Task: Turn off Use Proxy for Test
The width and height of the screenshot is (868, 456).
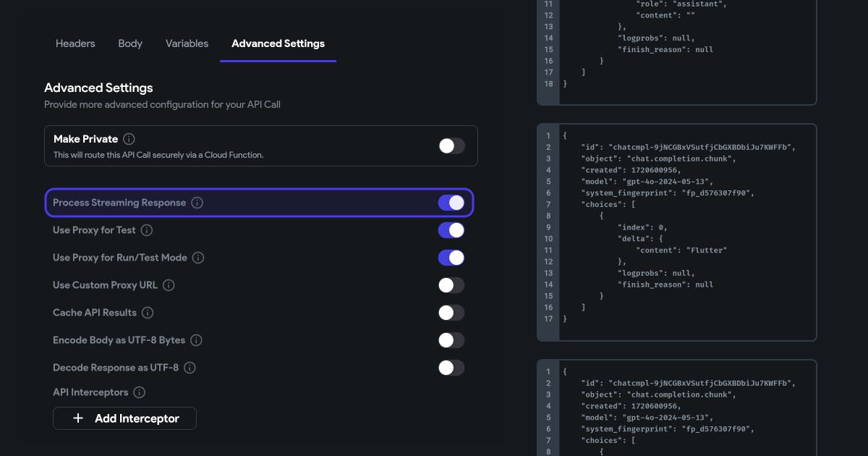Action: [451, 230]
